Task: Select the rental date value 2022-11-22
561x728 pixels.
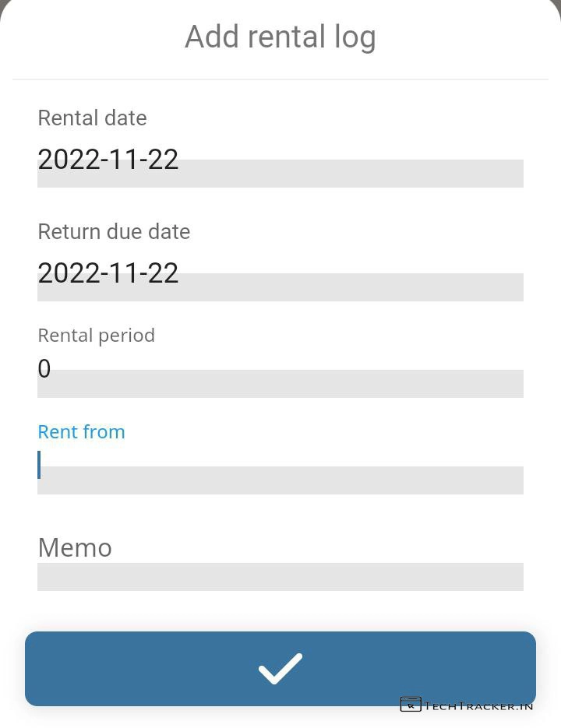Action: point(108,160)
